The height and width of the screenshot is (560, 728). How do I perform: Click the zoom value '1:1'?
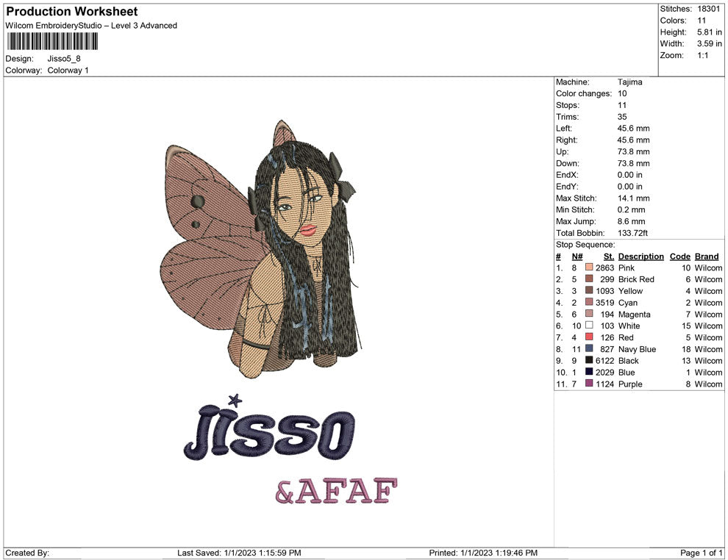pos(702,55)
